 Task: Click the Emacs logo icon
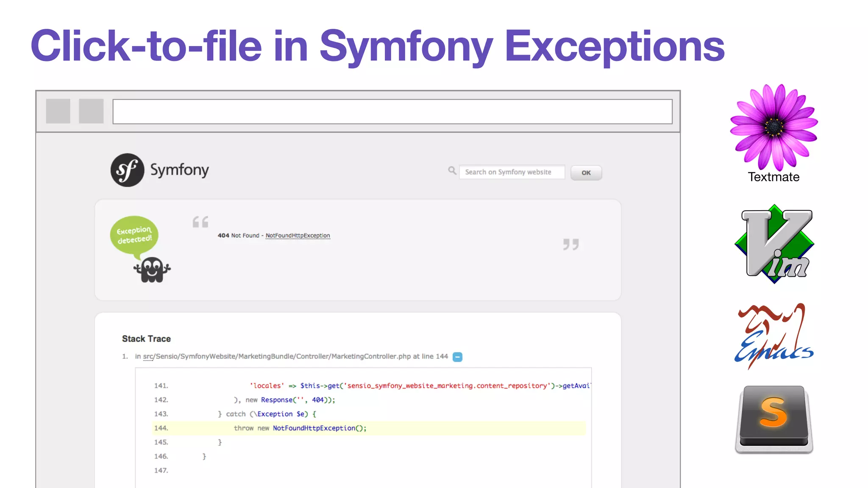coord(774,336)
